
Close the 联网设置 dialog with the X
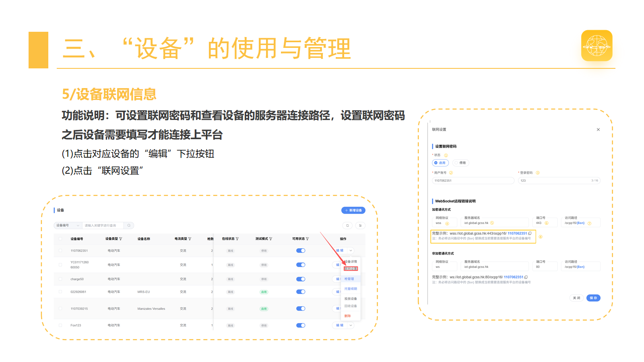coord(598,130)
